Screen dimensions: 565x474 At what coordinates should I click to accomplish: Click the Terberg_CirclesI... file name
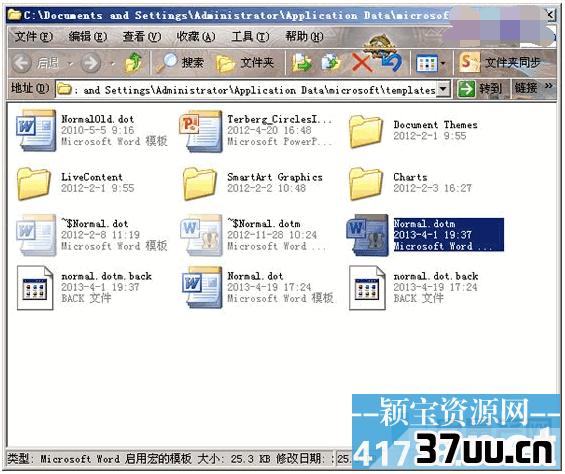[x=279, y=119]
